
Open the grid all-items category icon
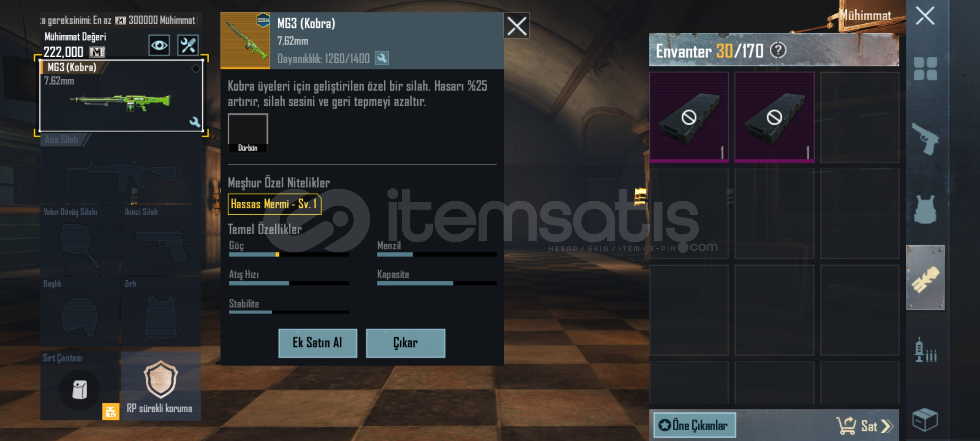tap(925, 68)
